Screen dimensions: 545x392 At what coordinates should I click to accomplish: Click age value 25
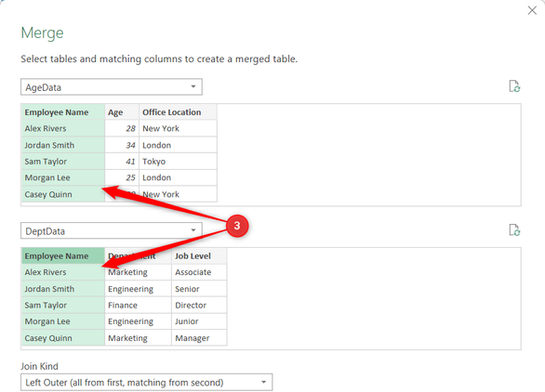click(122, 177)
